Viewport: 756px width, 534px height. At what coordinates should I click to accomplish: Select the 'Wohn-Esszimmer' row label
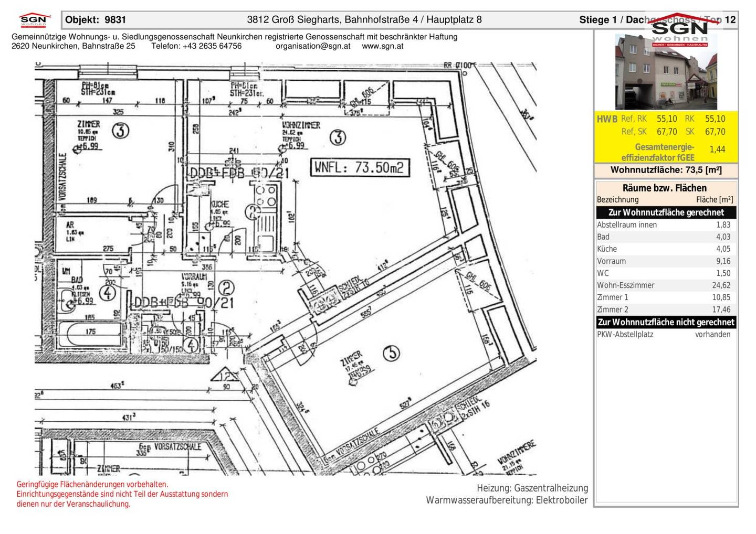[626, 285]
